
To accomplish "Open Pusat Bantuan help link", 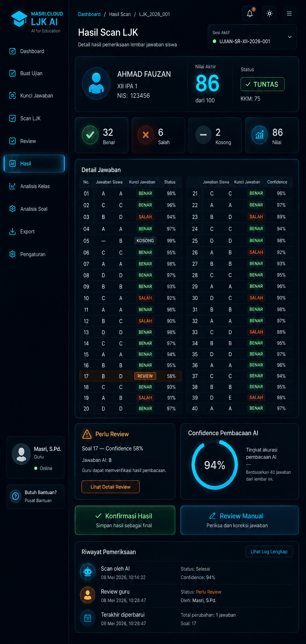I will (x=38, y=500).
